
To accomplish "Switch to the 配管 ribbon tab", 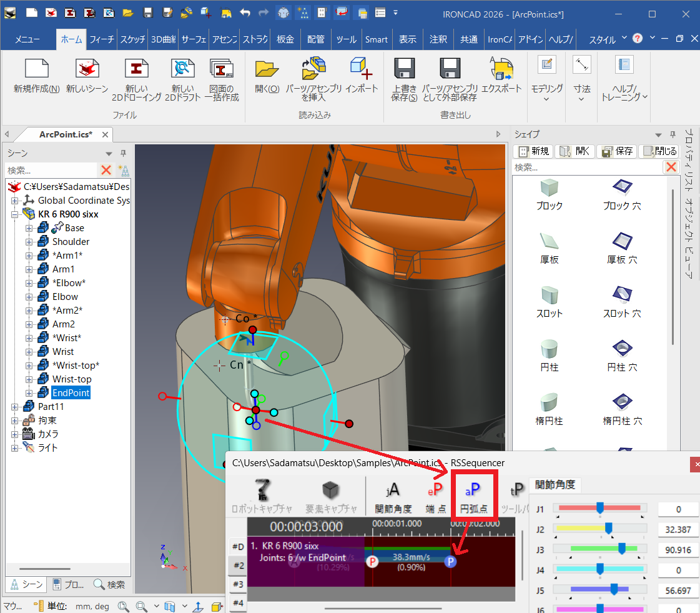I will 315,39.
